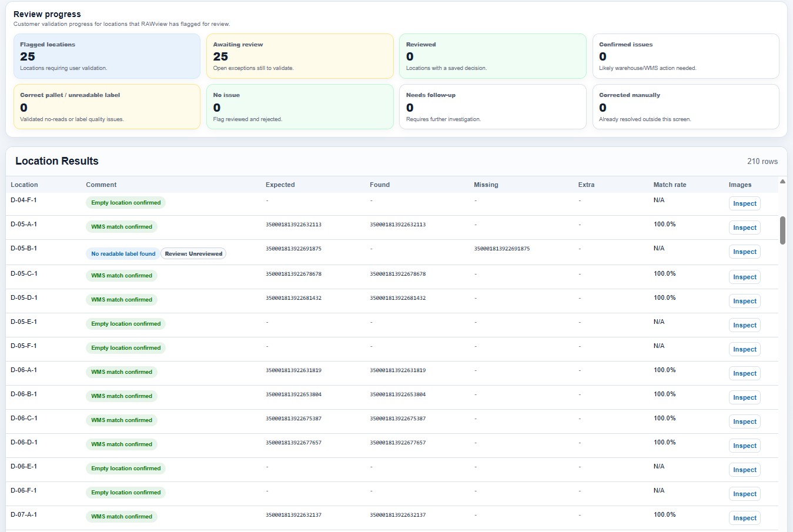Screen dimensions: 793x532
Task: Select the Awaiting review card
Action: click(x=300, y=56)
